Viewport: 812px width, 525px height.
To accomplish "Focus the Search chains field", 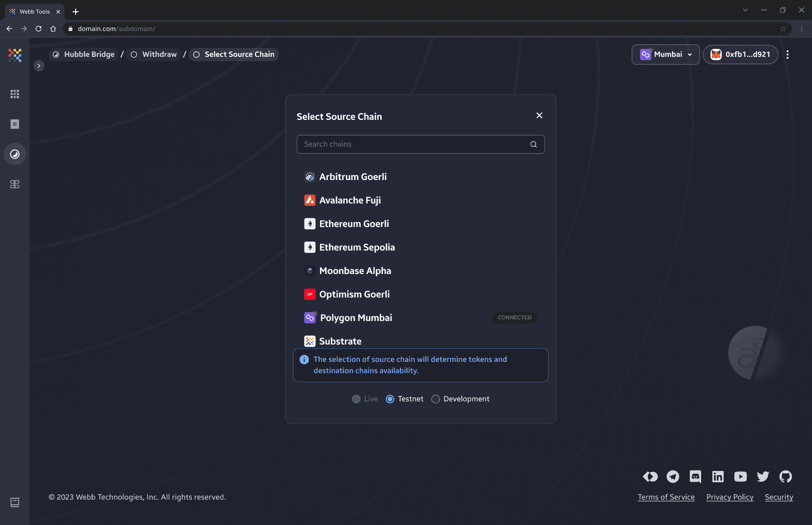I will [421, 144].
